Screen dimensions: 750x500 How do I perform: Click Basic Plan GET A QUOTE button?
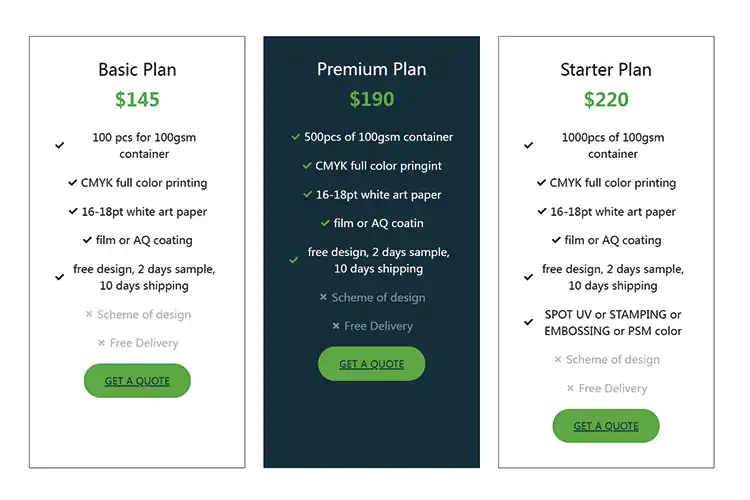(137, 380)
